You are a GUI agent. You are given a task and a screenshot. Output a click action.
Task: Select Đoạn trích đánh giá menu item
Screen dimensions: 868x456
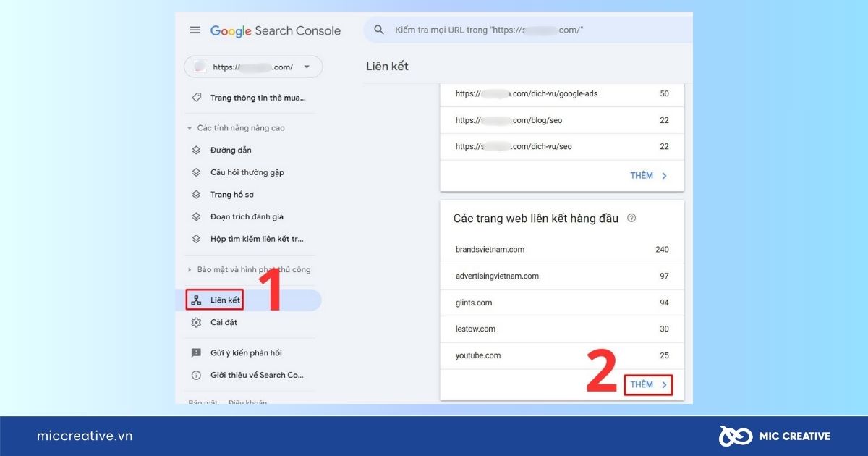click(246, 217)
